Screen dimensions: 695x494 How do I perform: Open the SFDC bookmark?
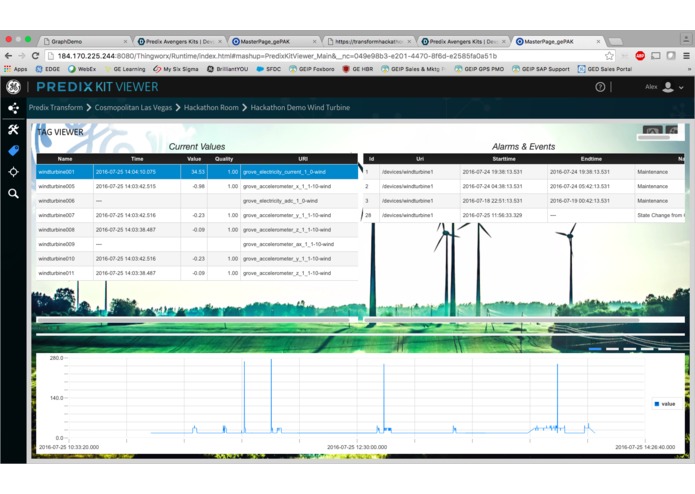click(269, 69)
